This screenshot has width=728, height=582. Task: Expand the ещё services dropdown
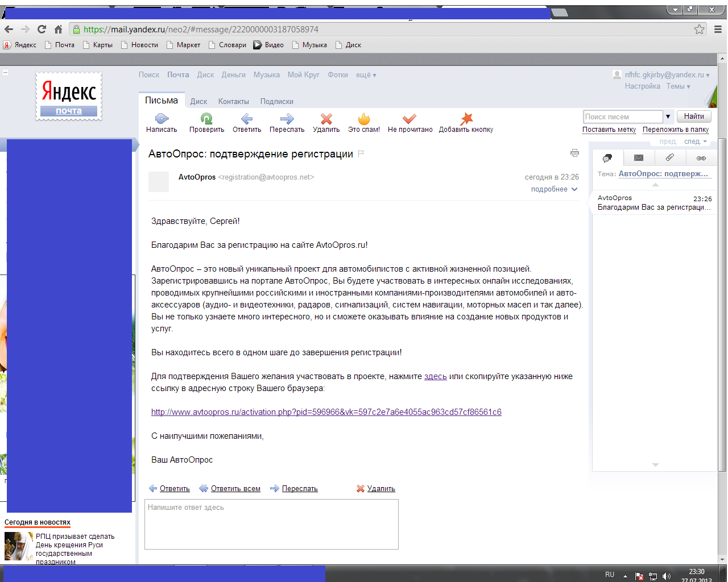[366, 75]
